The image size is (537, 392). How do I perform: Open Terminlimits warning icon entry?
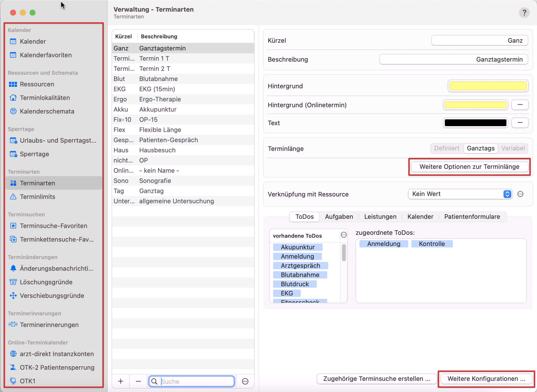13,197
